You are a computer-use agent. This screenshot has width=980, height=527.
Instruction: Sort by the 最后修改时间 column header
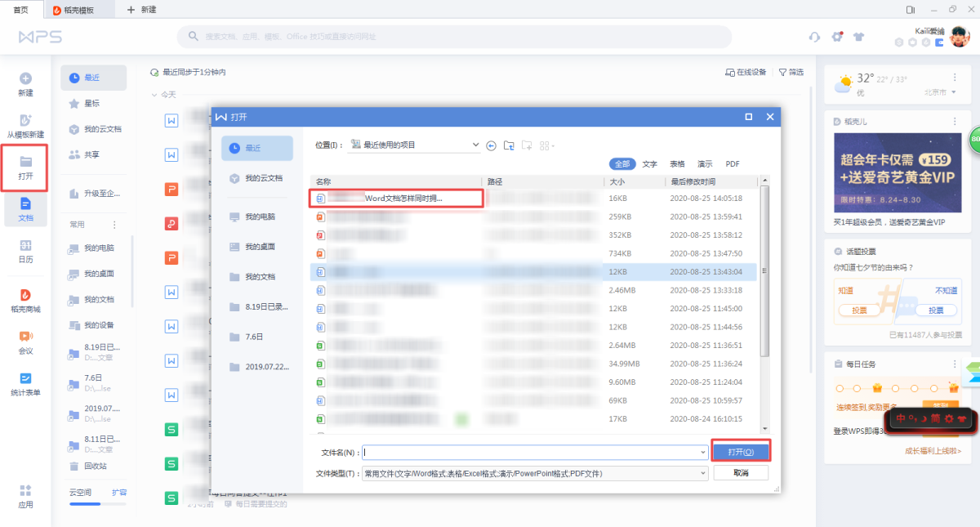pyautogui.click(x=693, y=181)
